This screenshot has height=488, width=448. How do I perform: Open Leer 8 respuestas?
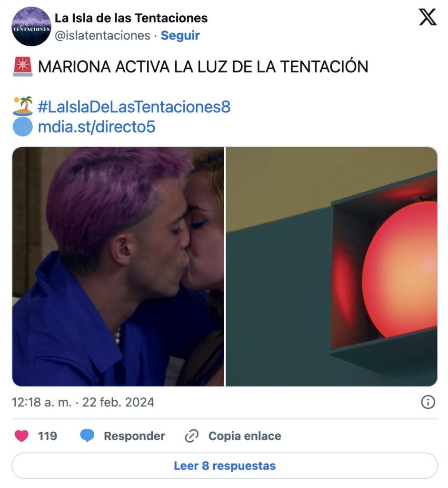point(225,466)
